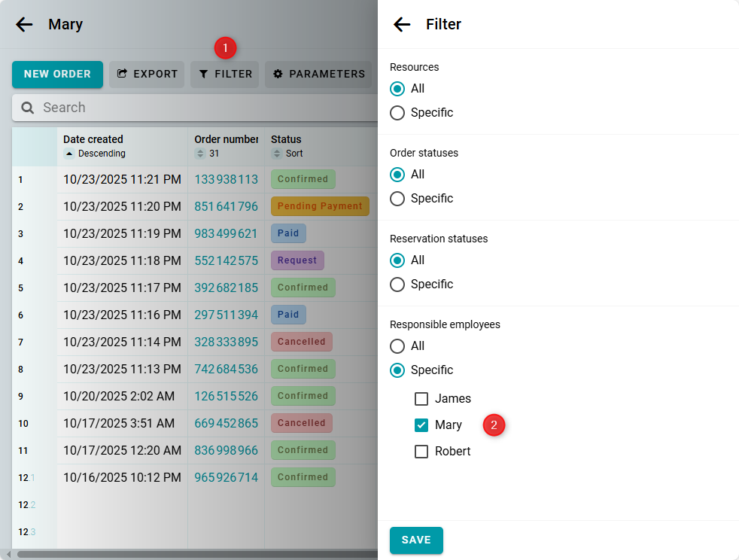Select Specific under Reservation statuses
The image size is (739, 560).
397,285
